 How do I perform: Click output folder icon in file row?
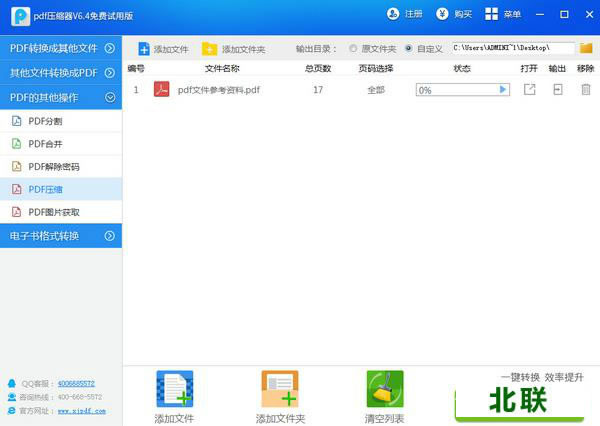coord(558,90)
